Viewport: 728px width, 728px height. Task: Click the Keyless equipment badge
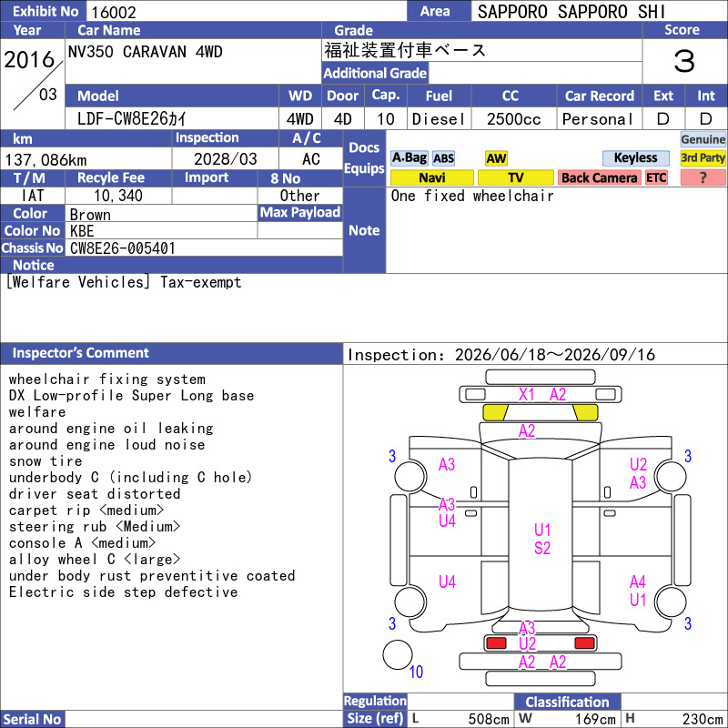tap(635, 157)
